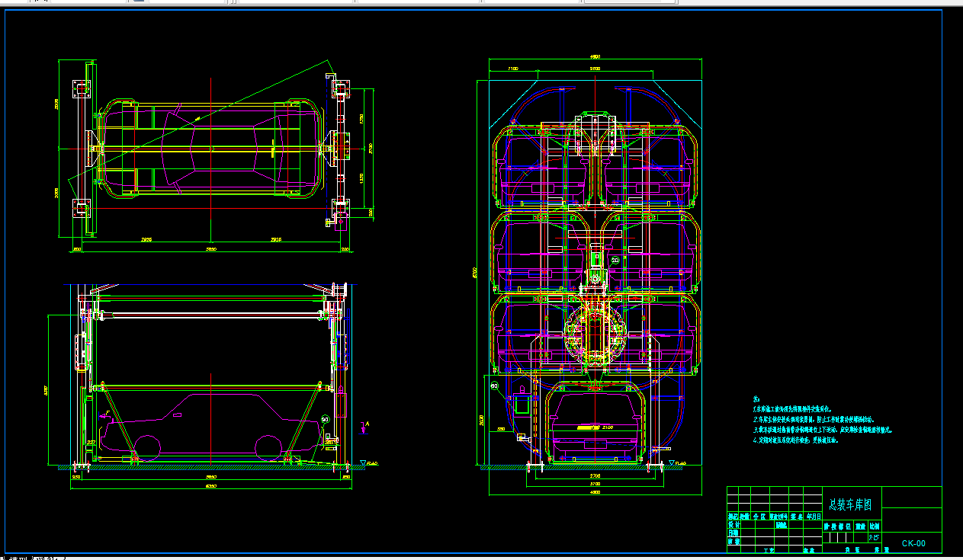Screen dimensions: 963x560
Task: Select note line 4 in the notes block
Action: point(796,440)
